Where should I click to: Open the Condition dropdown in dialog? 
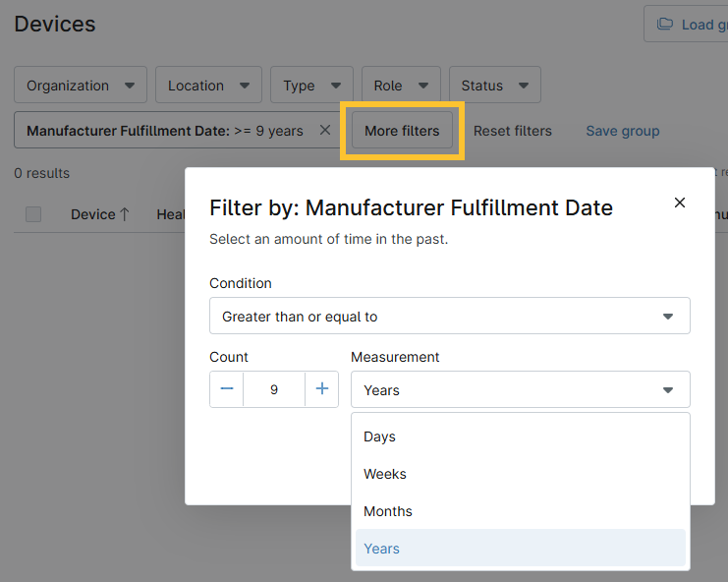tap(449, 317)
